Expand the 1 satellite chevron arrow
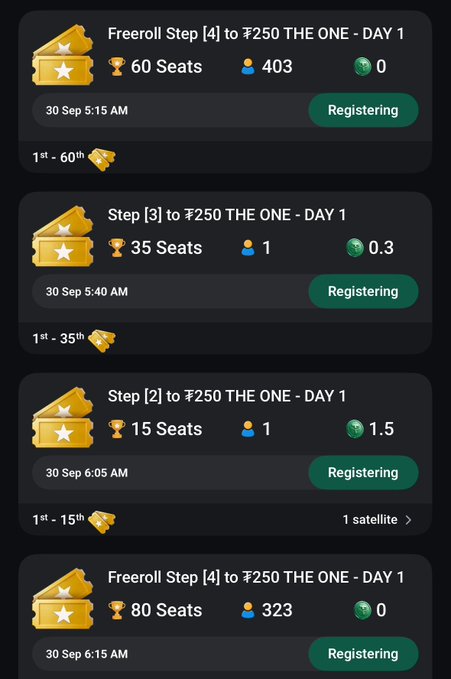Viewport: 451px width, 679px height. tap(408, 520)
